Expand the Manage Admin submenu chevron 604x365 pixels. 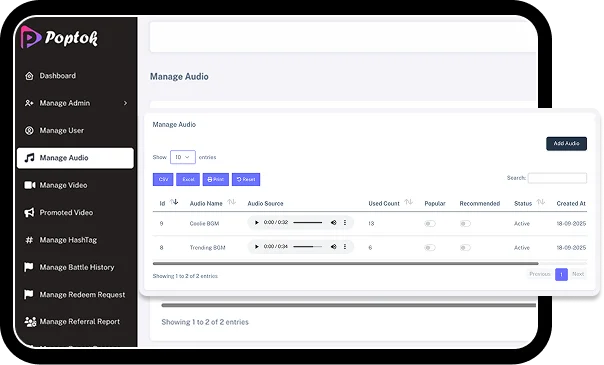125,103
